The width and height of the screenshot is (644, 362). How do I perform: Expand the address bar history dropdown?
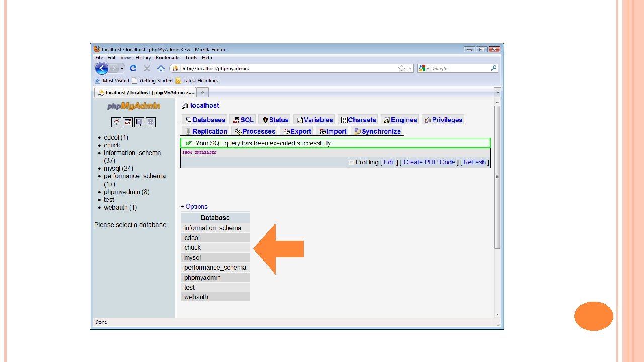point(411,68)
